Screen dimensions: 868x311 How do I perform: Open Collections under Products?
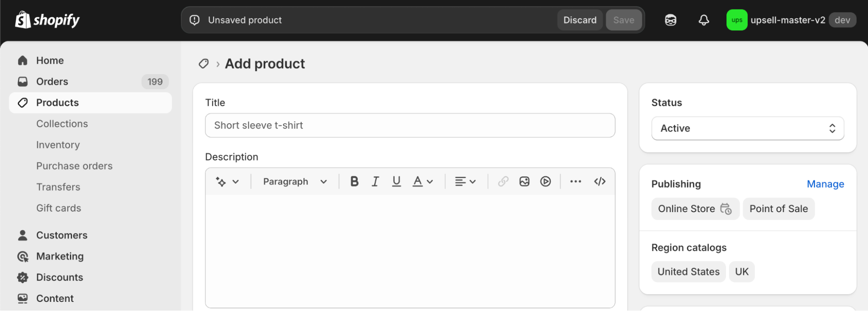62,124
